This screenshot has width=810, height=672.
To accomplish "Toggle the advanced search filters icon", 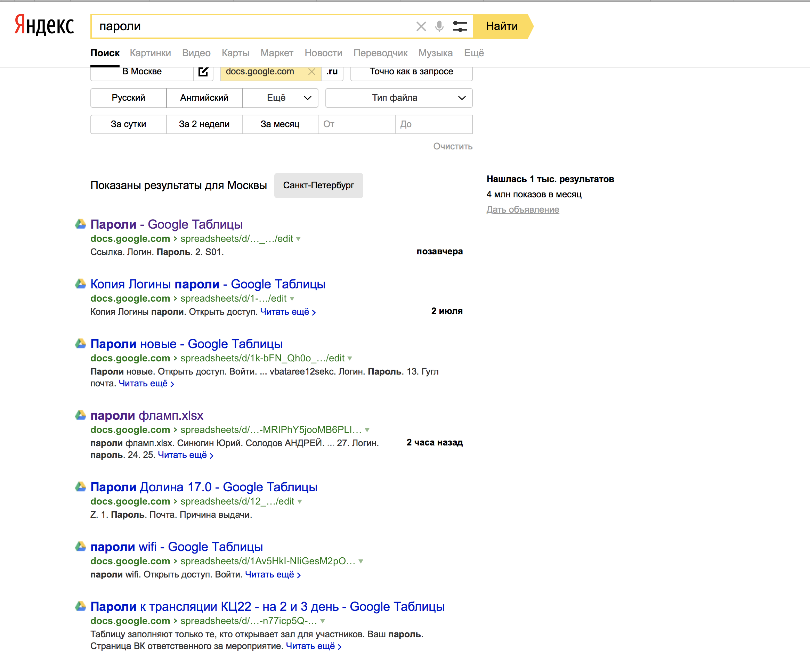I will pos(460,26).
